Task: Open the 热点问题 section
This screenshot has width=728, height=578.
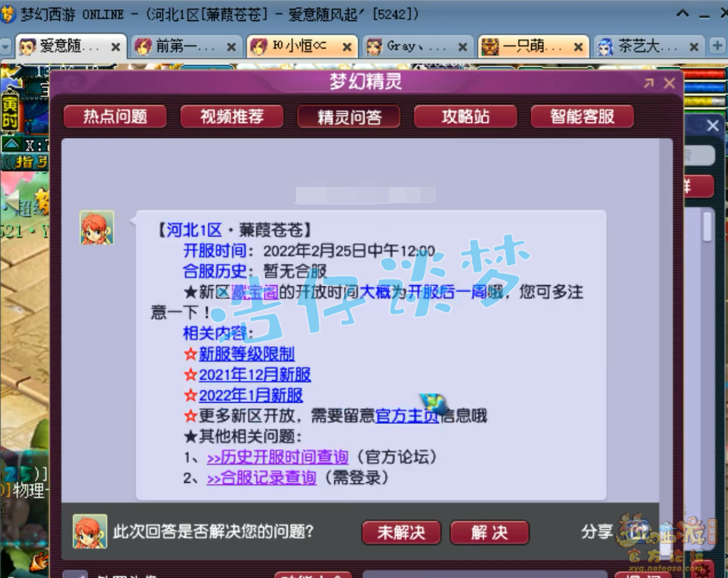Action: coord(115,117)
